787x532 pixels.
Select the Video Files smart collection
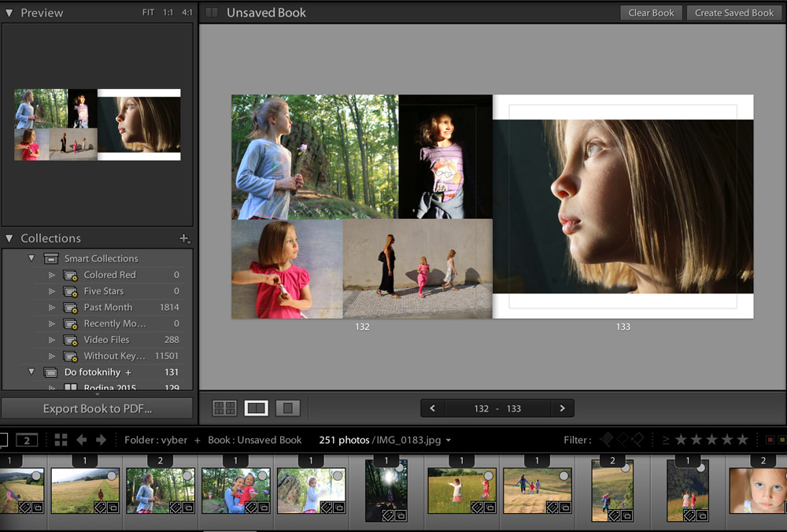[106, 340]
